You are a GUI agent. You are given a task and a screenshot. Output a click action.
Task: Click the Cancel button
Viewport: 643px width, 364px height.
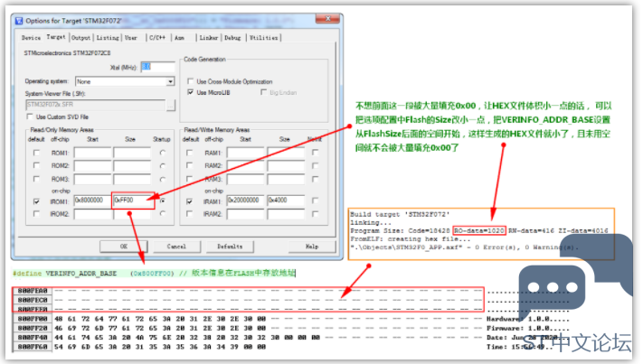pyautogui.click(x=176, y=247)
